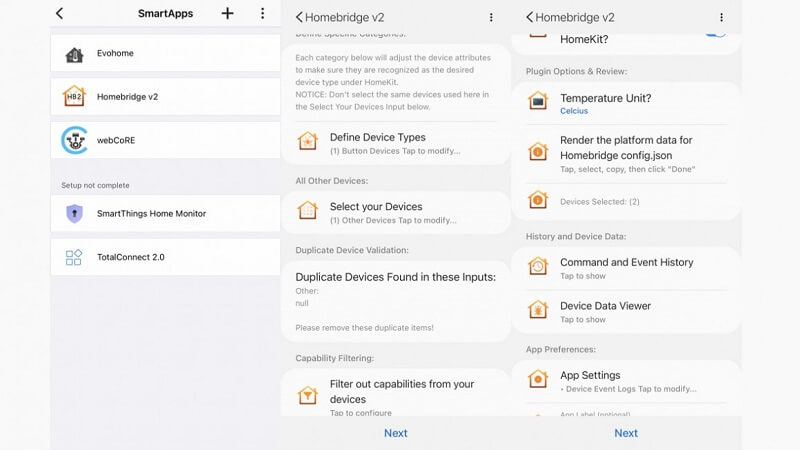Open the Homebridge v2 SmartApp
This screenshot has height=450, width=800.
(165, 96)
